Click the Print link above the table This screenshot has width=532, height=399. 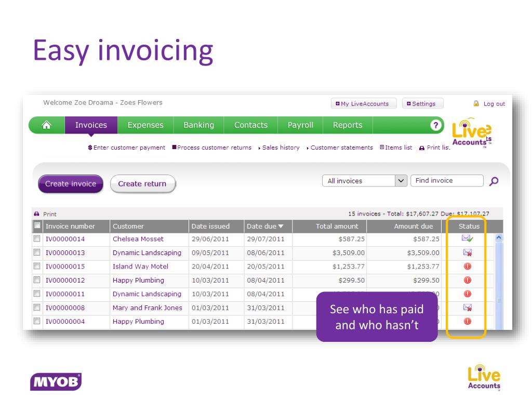49,214
